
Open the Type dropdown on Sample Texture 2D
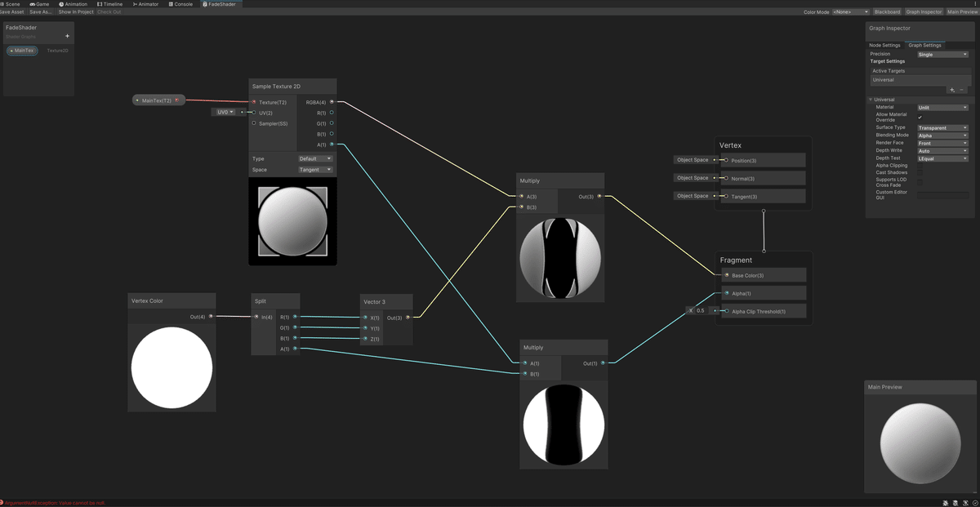314,157
